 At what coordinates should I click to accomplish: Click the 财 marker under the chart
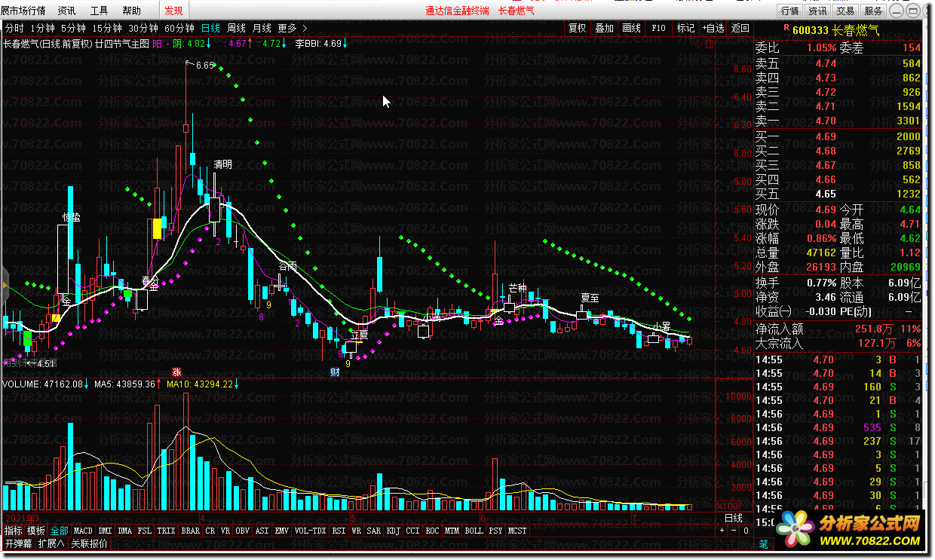coord(335,372)
